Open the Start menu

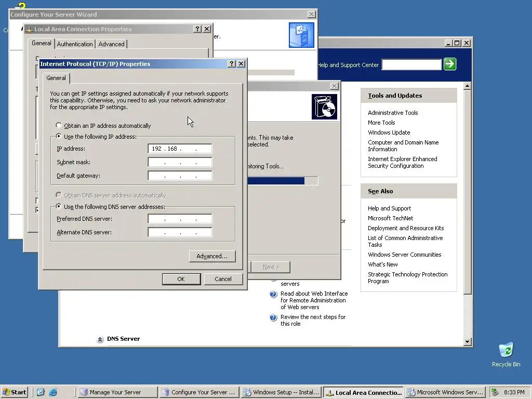tap(14, 392)
